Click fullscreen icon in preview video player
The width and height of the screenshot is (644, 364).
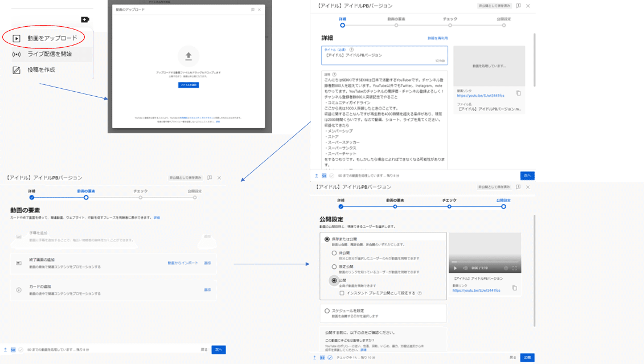tap(515, 268)
